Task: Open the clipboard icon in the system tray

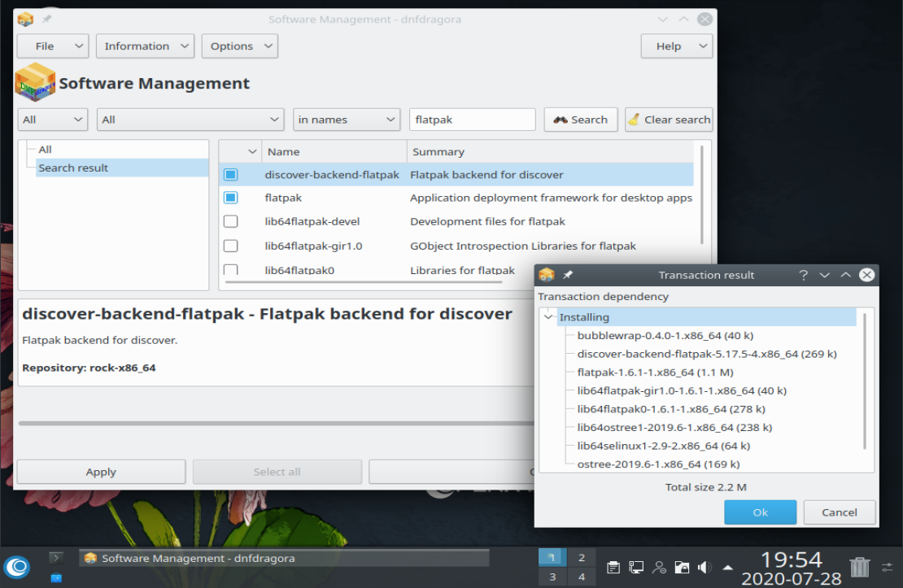Action: pos(612,567)
